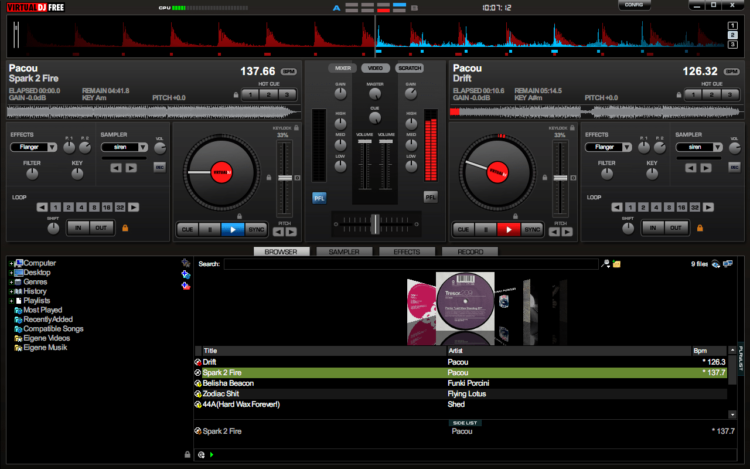Viewport: 750px width, 469px height.
Task: Expand the Computer tree node
Action: pyautogui.click(x=11, y=263)
